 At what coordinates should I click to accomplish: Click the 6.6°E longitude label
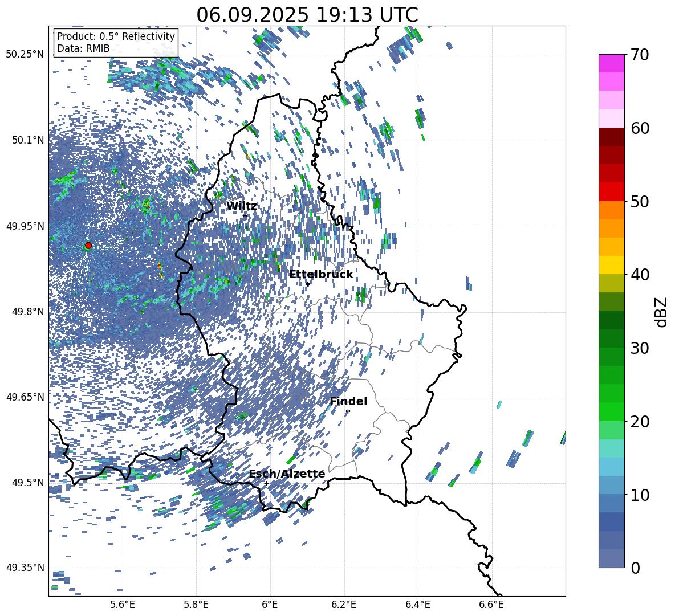coord(491,605)
